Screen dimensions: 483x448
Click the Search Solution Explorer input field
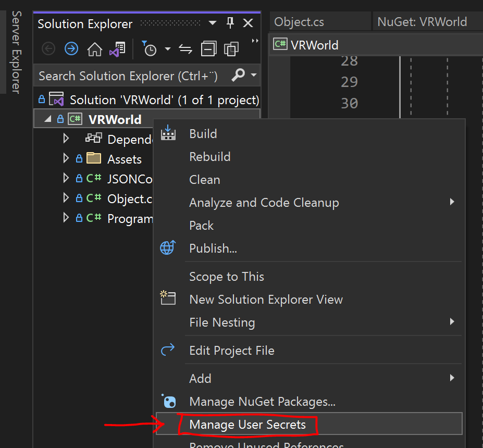pos(132,76)
